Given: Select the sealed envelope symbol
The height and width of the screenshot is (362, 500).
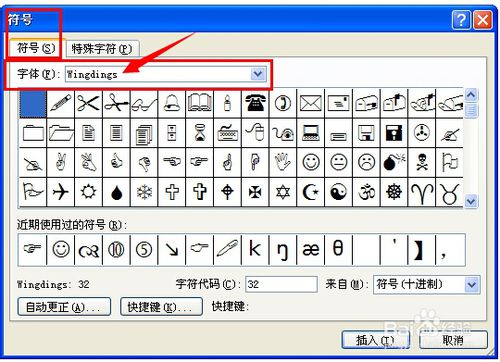Looking at the screenshot, I should (311, 103).
